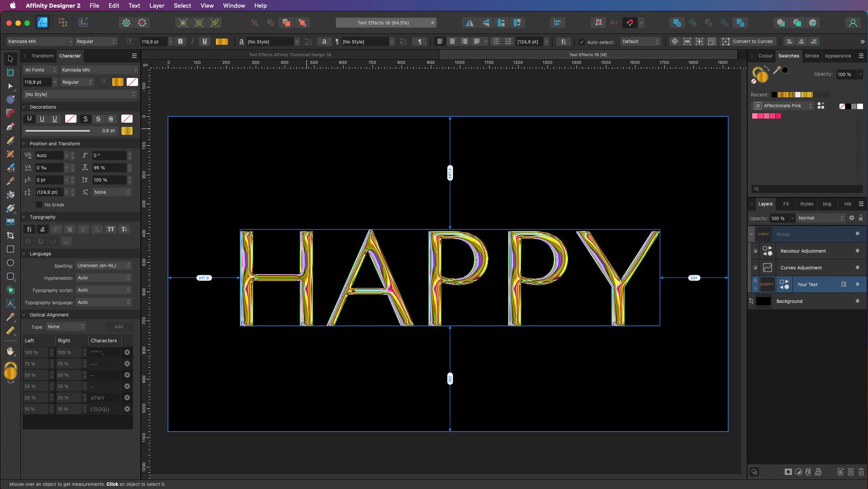
Task: Select the Pencil tool
Action: (x=10, y=140)
